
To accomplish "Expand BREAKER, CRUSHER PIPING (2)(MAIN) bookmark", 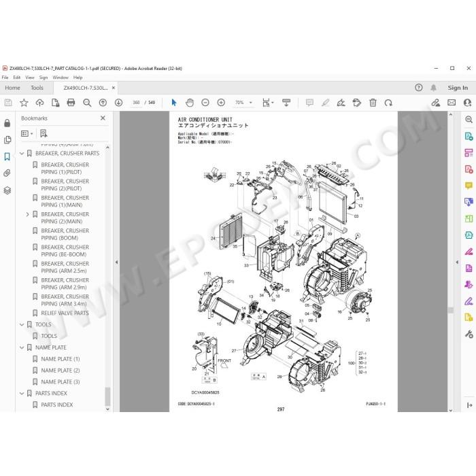I will coord(27,214).
